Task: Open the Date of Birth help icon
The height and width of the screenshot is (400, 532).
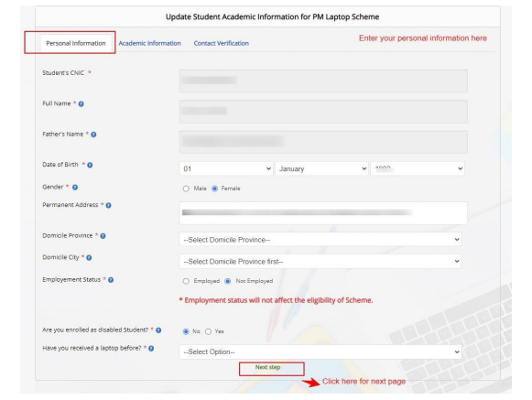Action: pyautogui.click(x=90, y=165)
